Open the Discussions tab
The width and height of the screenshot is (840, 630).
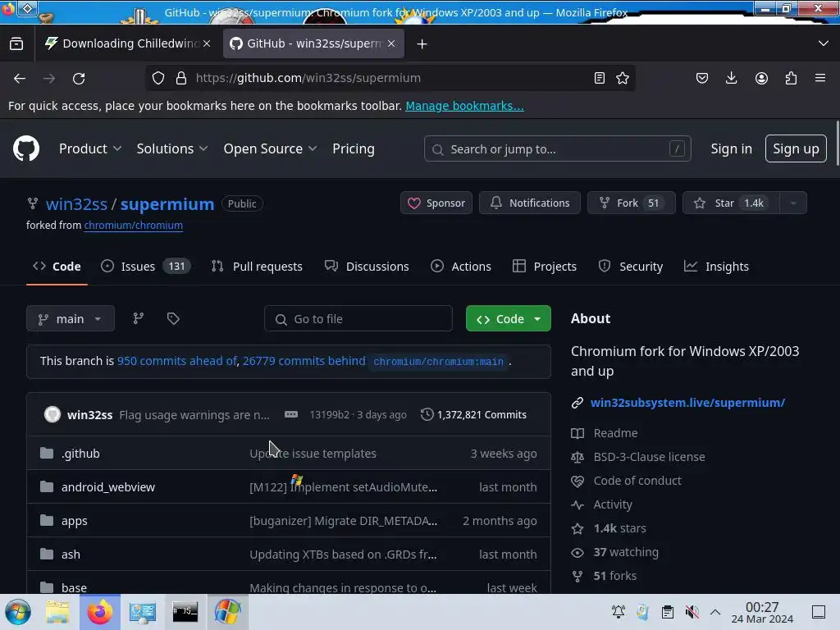367,267
